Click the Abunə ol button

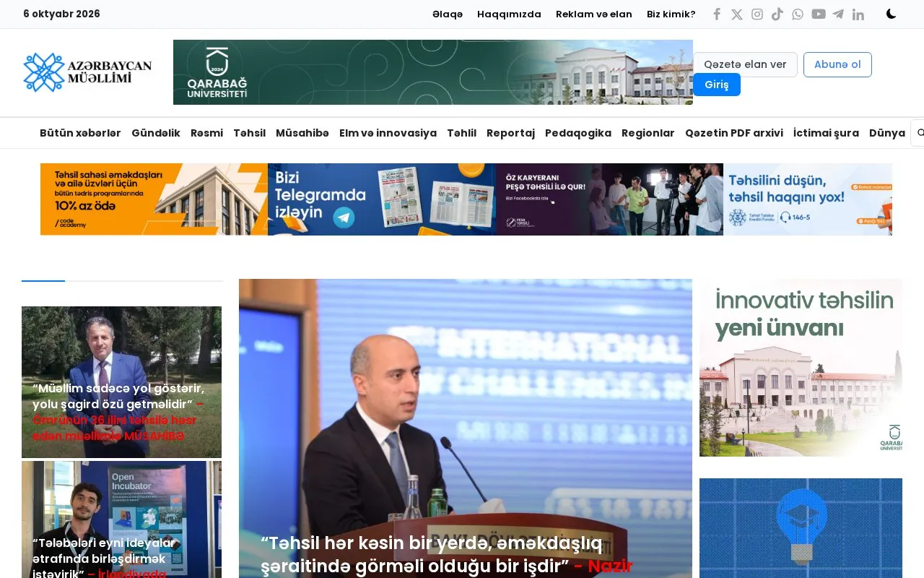click(837, 64)
